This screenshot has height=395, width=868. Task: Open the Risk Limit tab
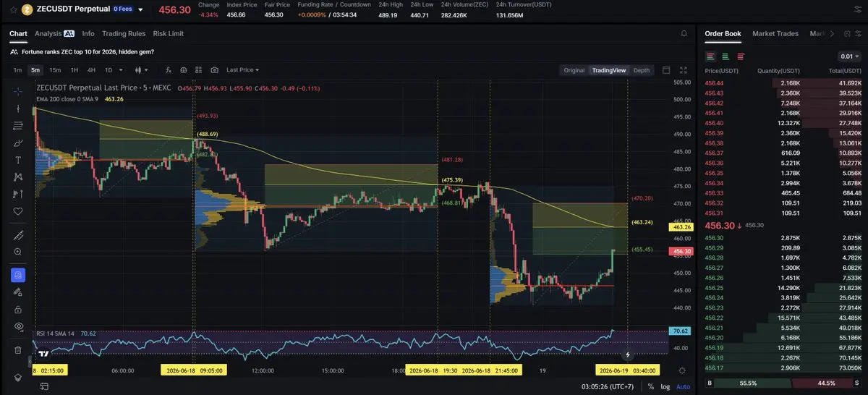pos(169,33)
